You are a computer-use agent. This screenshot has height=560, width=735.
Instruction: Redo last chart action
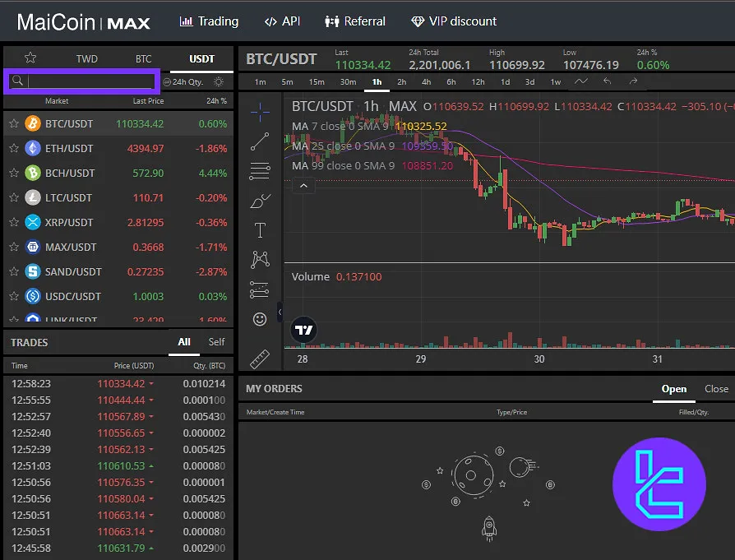coord(633,81)
